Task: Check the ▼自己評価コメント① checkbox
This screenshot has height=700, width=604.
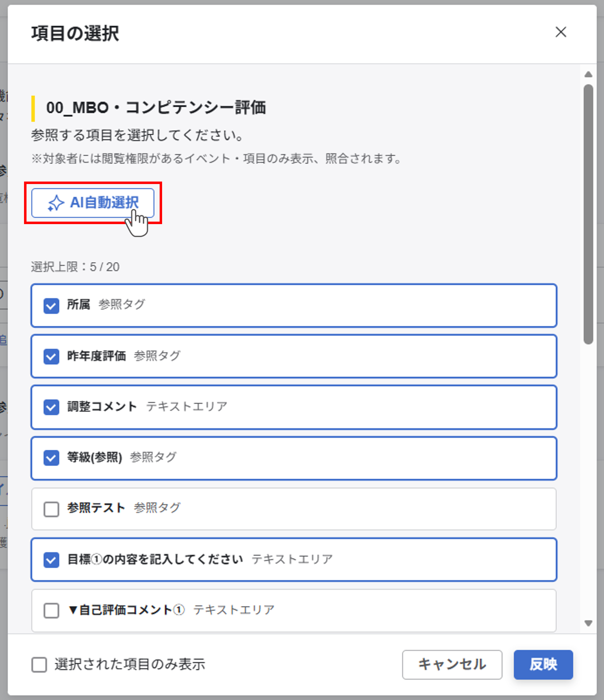Action: pos(51,611)
